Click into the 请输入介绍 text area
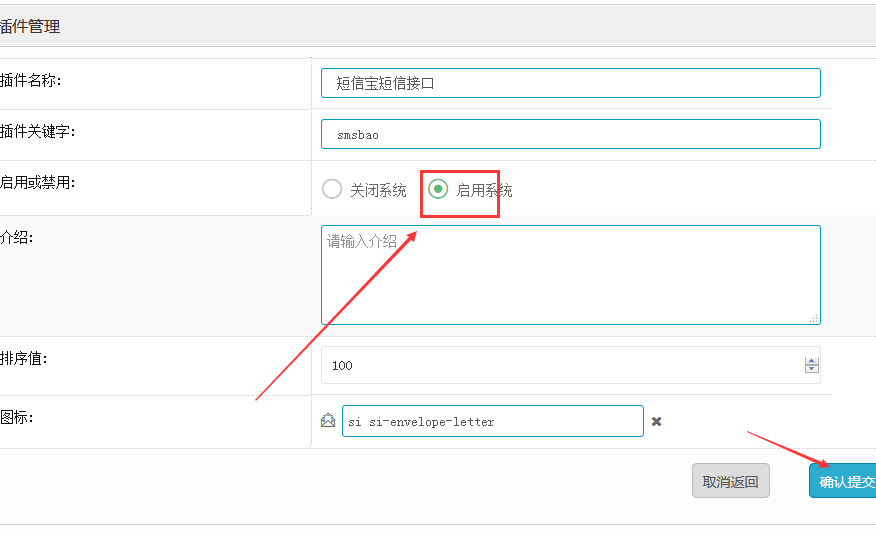876x541 pixels. 570,275
